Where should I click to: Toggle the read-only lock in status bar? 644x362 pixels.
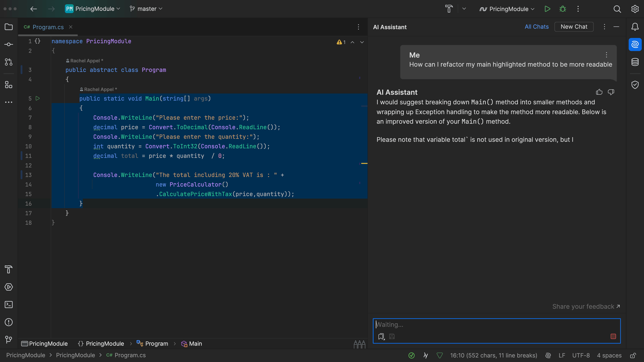633,355
